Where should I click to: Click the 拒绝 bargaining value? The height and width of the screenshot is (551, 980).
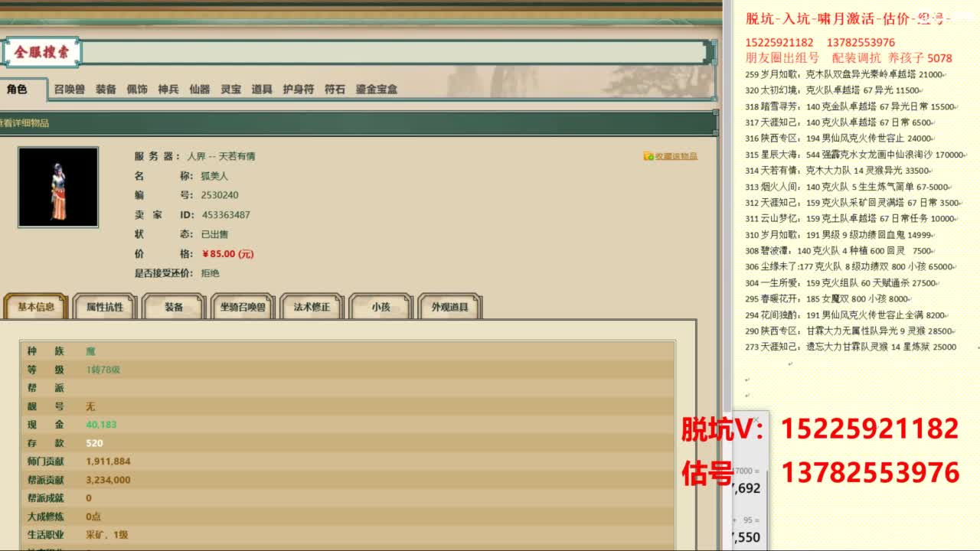pyautogui.click(x=211, y=273)
